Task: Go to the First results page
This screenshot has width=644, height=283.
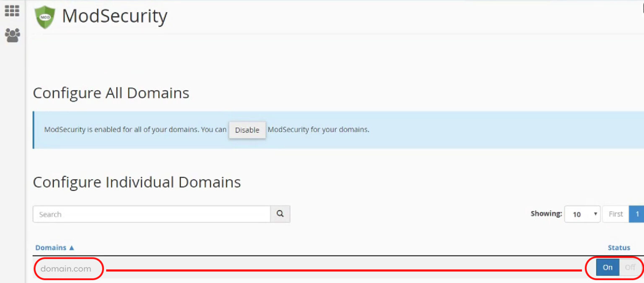Action: pos(615,214)
